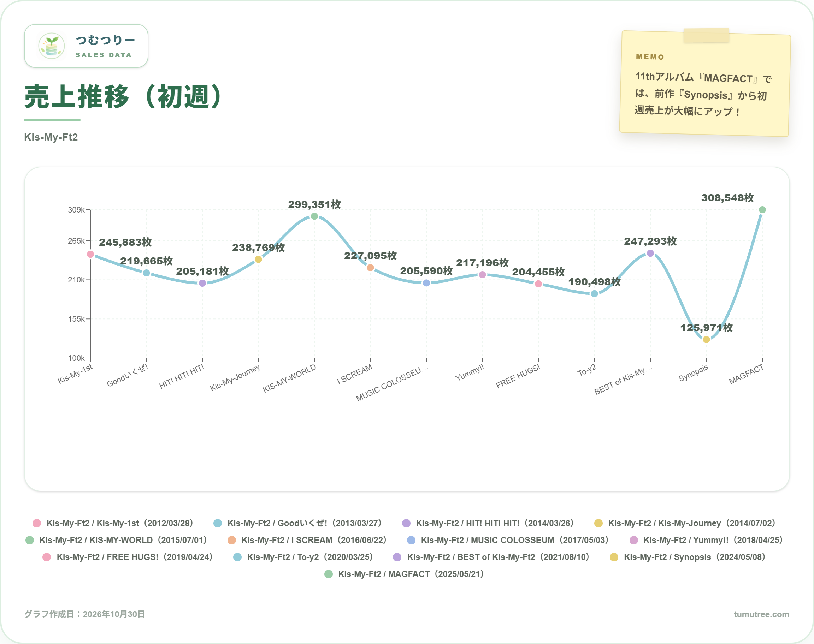Click pink legend swatch for Kis-My-1st
Screen dimensions: 814x644
tap(37, 523)
